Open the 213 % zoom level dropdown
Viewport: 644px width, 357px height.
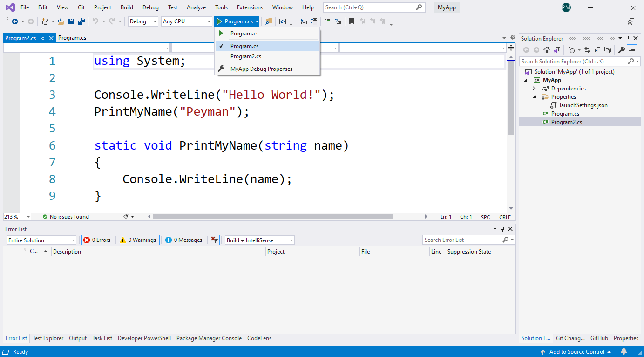(x=17, y=217)
